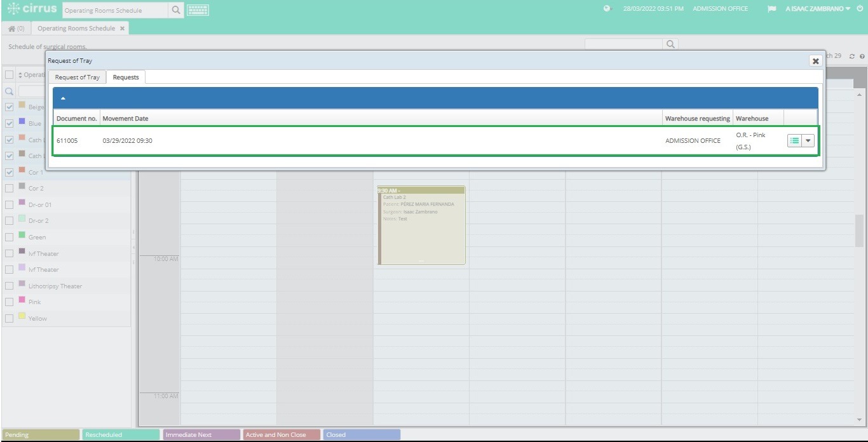
Task: Check the Dr-or 2 room checkbox
Action: 10,220
